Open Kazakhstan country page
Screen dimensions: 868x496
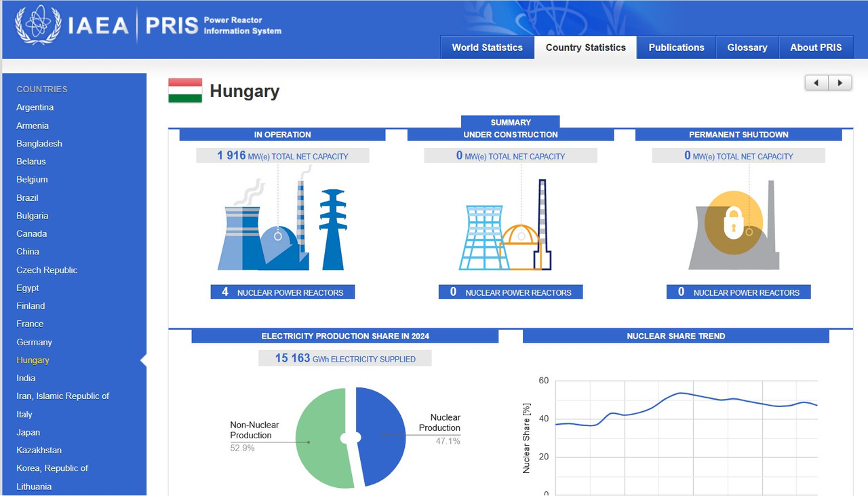(39, 450)
